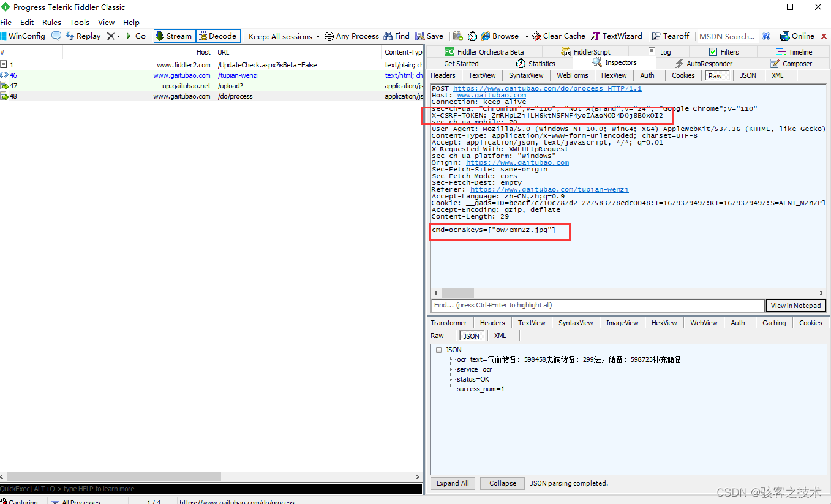The height and width of the screenshot is (504, 831).
Task: Click Clear Cache in toolbar
Action: click(x=558, y=36)
